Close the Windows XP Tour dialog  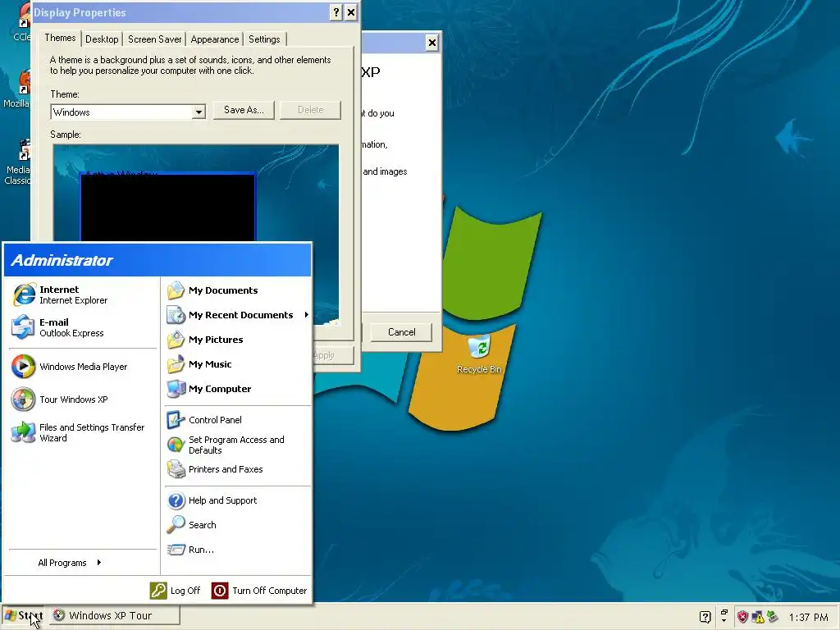point(431,43)
